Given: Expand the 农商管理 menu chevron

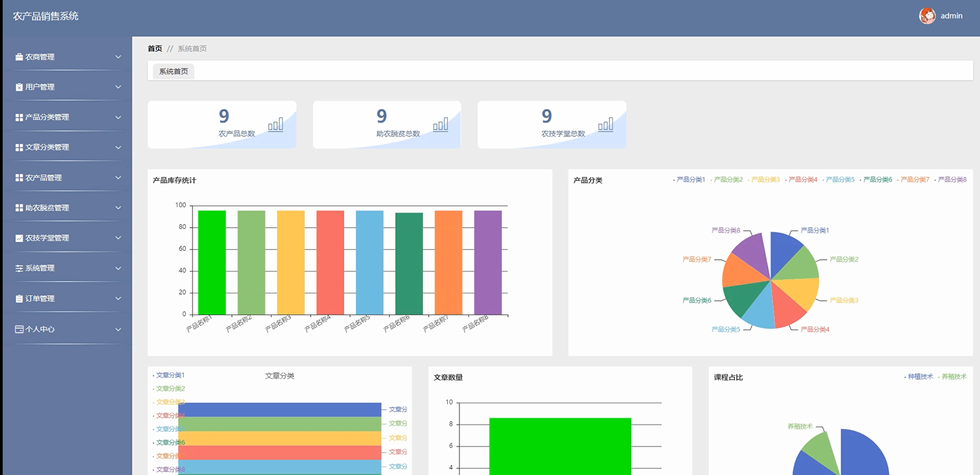Looking at the screenshot, I should point(118,57).
